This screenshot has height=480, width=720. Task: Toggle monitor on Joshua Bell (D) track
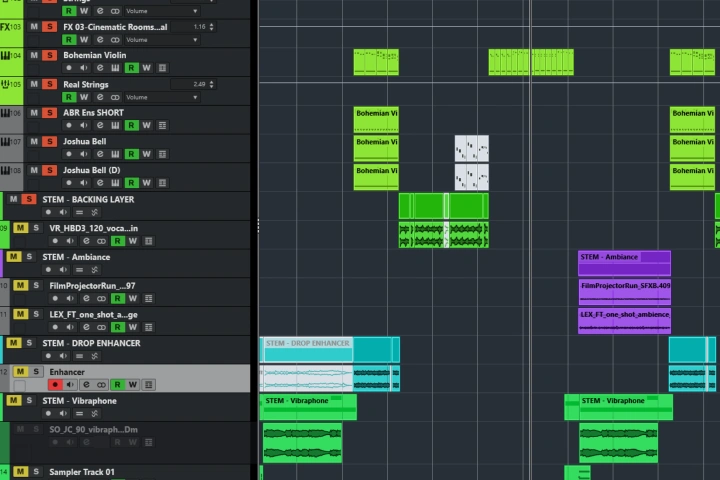84,183
